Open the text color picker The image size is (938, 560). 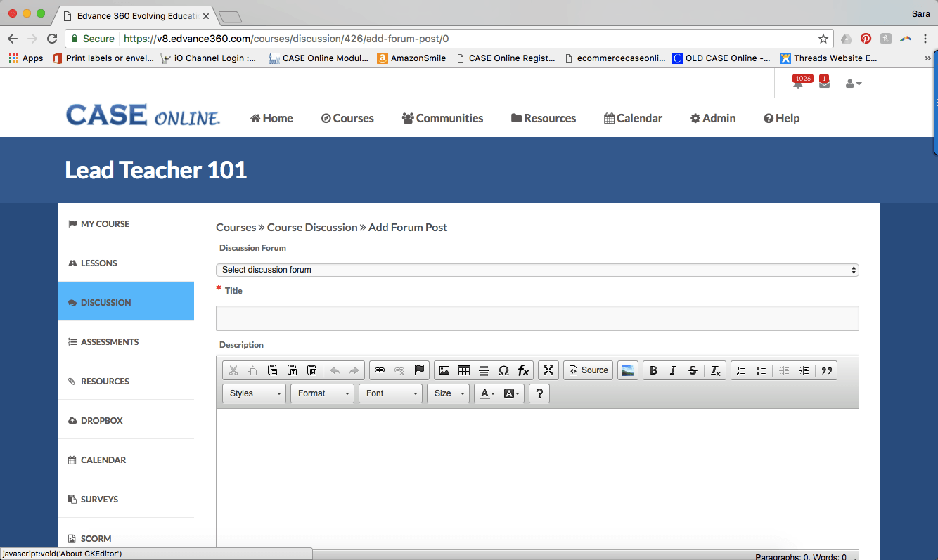(x=487, y=393)
